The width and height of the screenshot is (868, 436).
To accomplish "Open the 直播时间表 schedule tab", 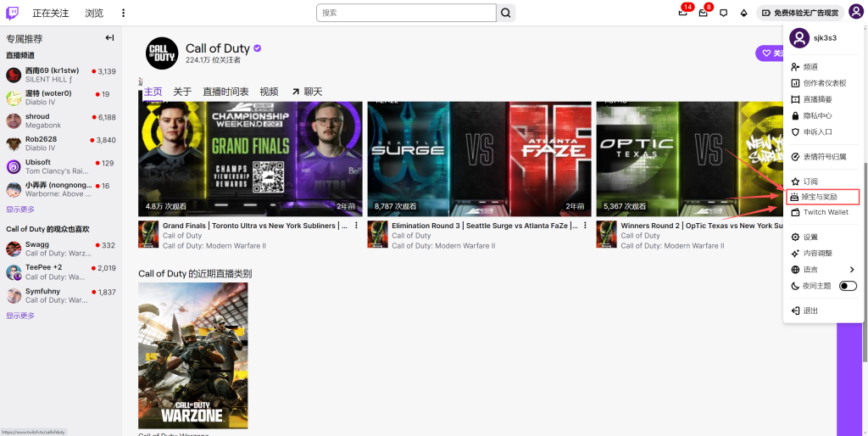I will tap(225, 92).
